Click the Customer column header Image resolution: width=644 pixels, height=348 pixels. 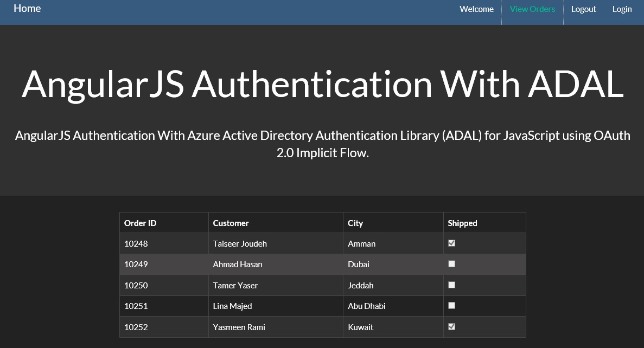coord(231,223)
